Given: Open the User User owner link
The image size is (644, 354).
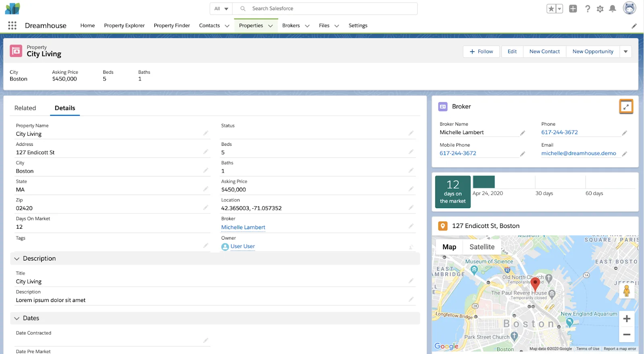Looking at the screenshot, I should (243, 246).
